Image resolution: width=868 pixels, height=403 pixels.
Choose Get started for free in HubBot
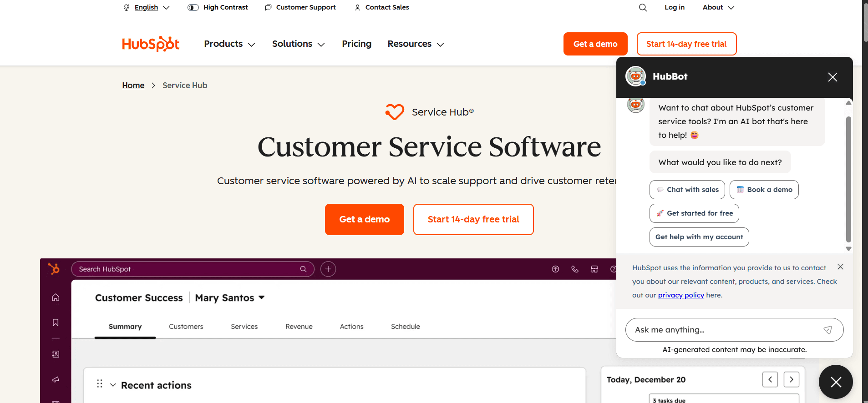[x=694, y=213]
